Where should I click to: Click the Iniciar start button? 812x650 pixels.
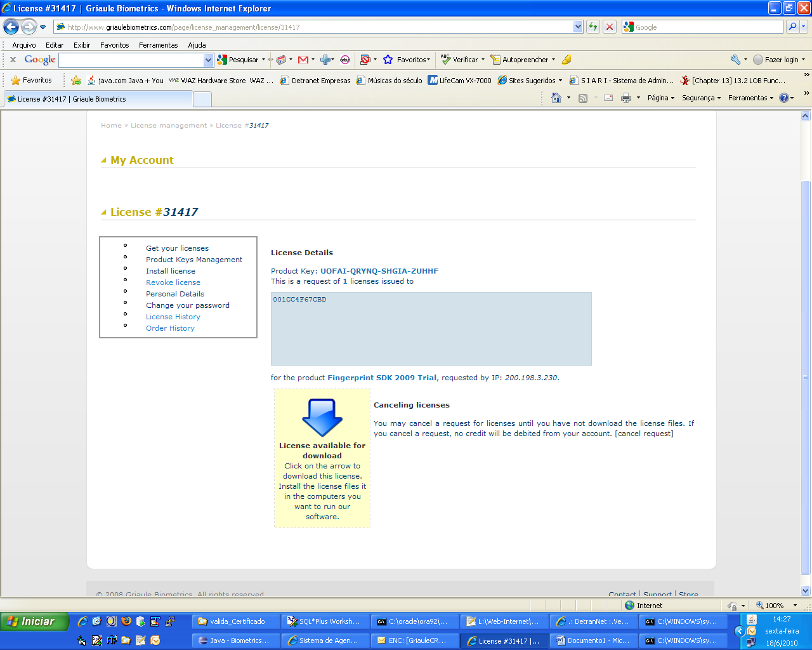34,621
